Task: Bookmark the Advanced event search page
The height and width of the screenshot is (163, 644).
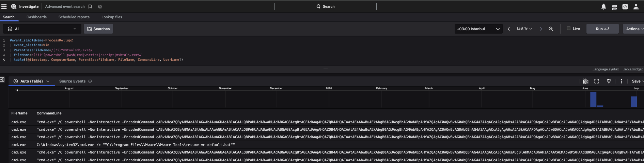Action: tap(90, 6)
